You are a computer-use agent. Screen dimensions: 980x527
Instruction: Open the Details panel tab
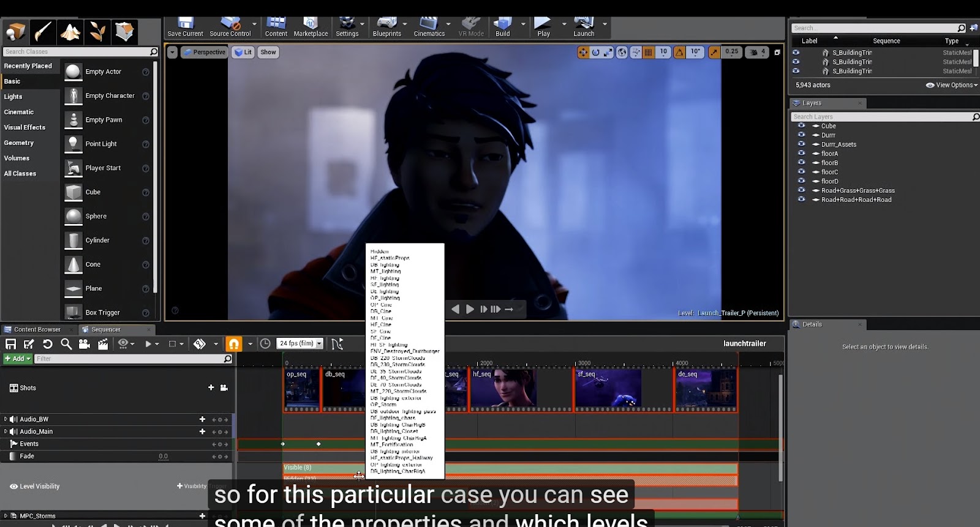(827, 324)
